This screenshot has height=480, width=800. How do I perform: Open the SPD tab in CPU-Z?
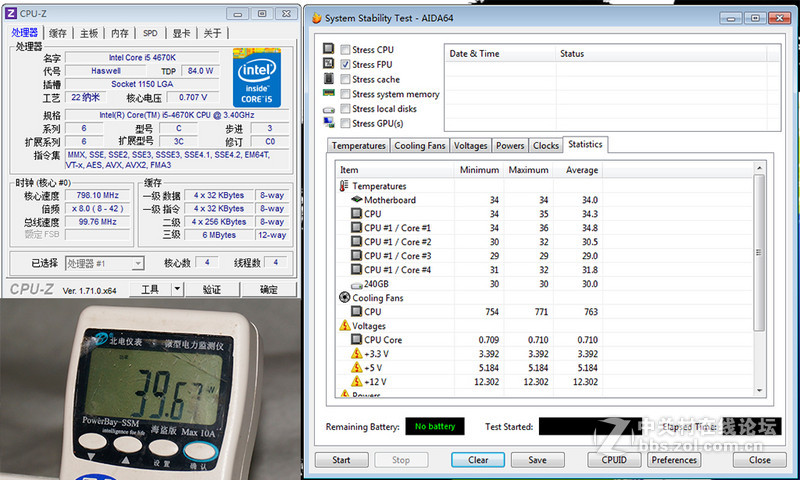pos(149,33)
